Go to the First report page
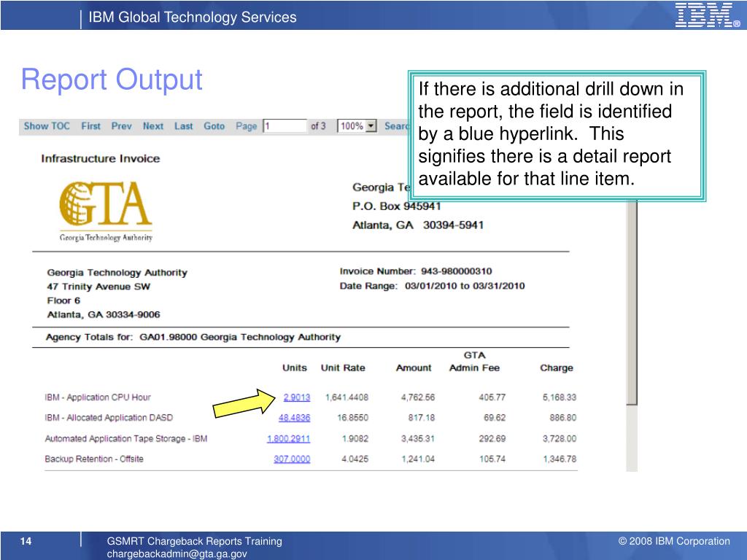This screenshot has height=560, width=747. coord(90,126)
